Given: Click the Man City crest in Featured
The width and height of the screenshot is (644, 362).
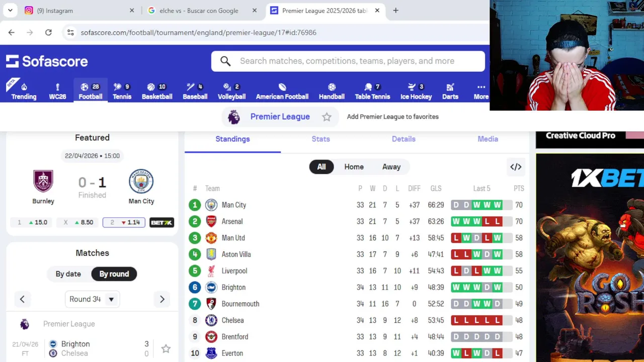Looking at the screenshot, I should click(141, 182).
